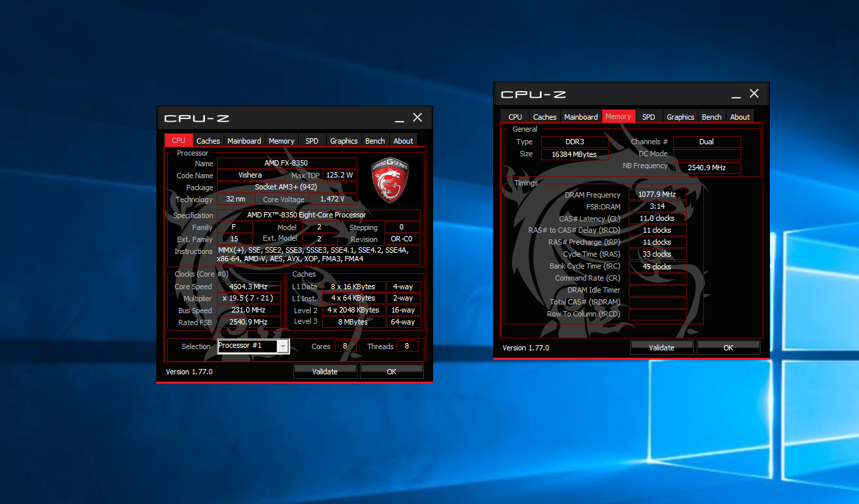Click the 8 x 16 KBytes L1 Data value
The height and width of the screenshot is (504, 859).
click(353, 287)
